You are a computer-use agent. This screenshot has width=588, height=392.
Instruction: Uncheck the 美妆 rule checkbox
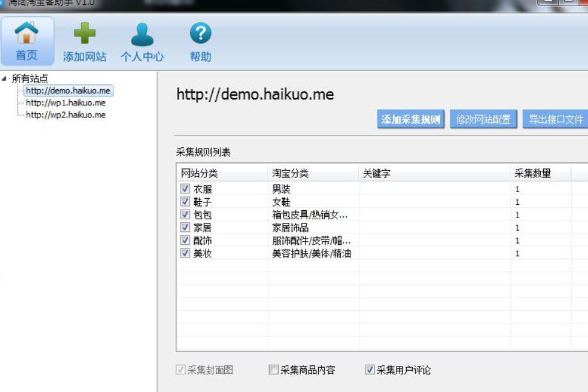pyautogui.click(x=185, y=253)
